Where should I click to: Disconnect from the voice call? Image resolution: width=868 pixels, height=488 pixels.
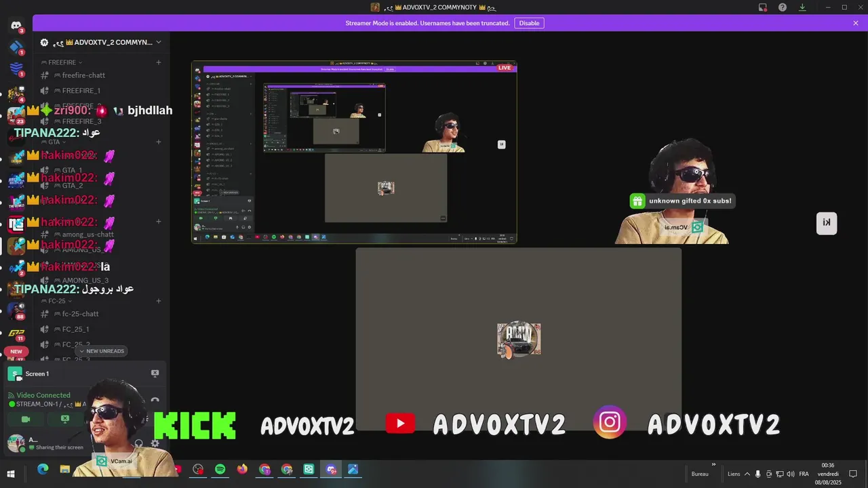click(155, 400)
